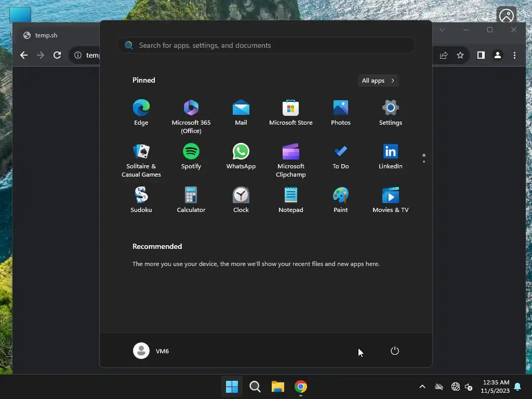
Task: Focus the Start menu search box
Action: [266, 45]
